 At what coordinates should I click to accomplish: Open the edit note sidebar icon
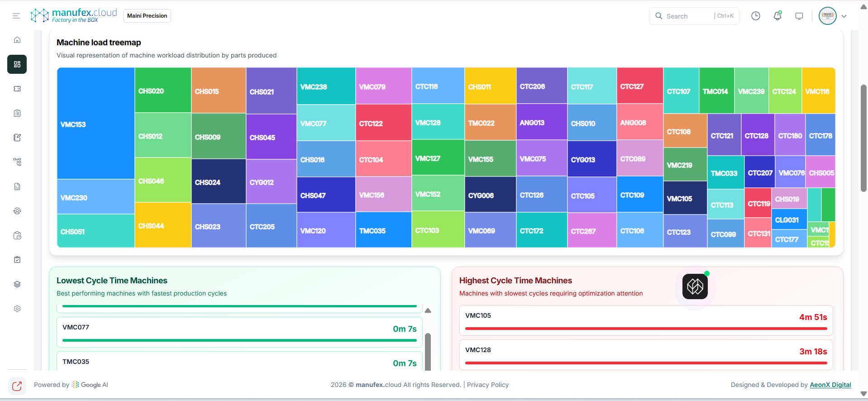[17, 138]
